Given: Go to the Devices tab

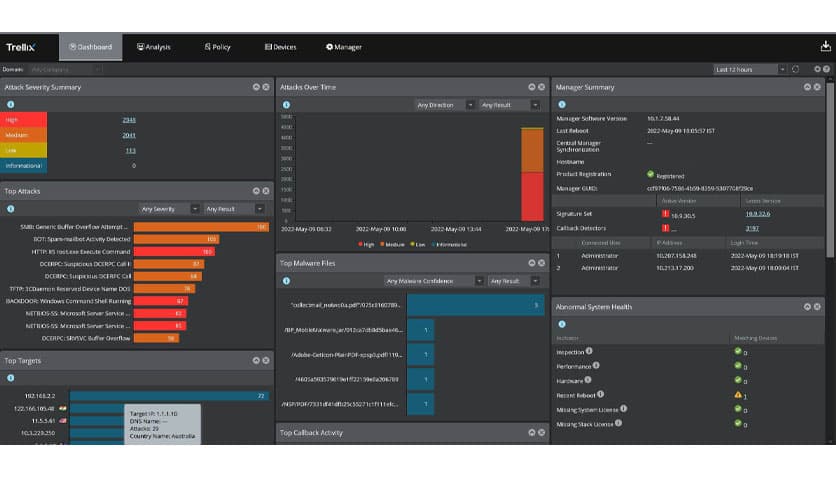Looking at the screenshot, I should click(x=280, y=47).
